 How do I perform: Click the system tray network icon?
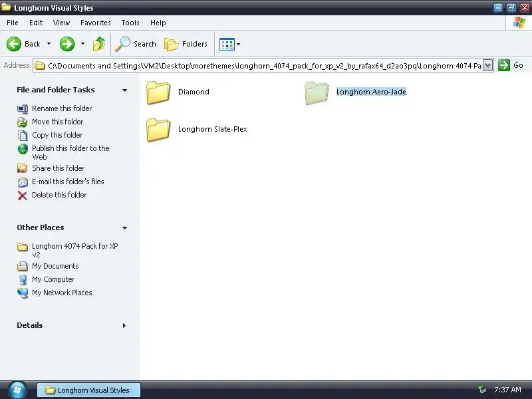(x=481, y=390)
